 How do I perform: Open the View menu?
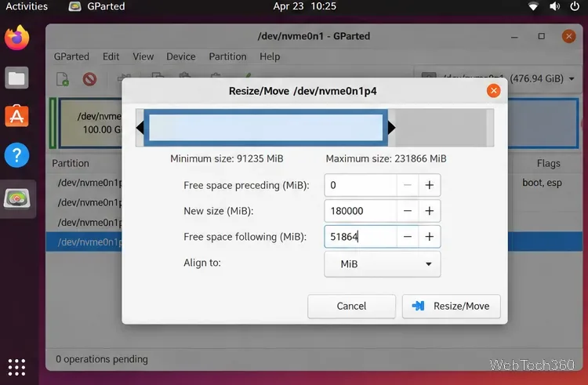(143, 56)
